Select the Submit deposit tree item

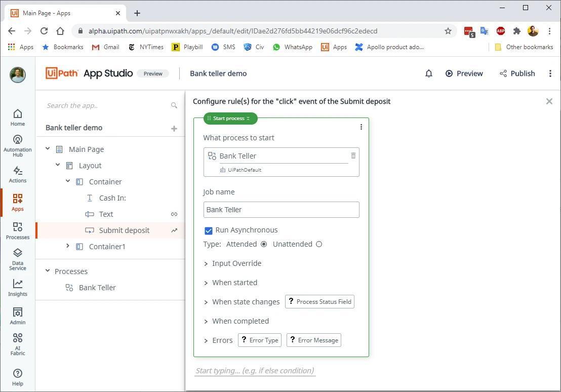124,230
